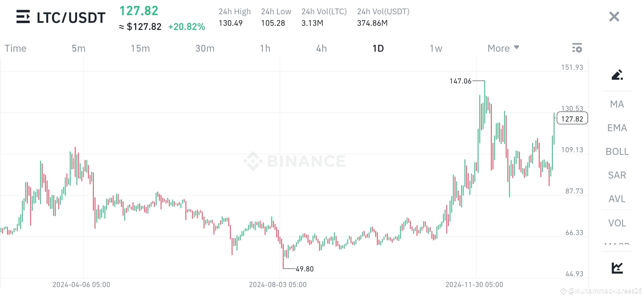The height and width of the screenshot is (297, 644).
Task: Expand the More timeframe dropdown
Action: point(503,48)
